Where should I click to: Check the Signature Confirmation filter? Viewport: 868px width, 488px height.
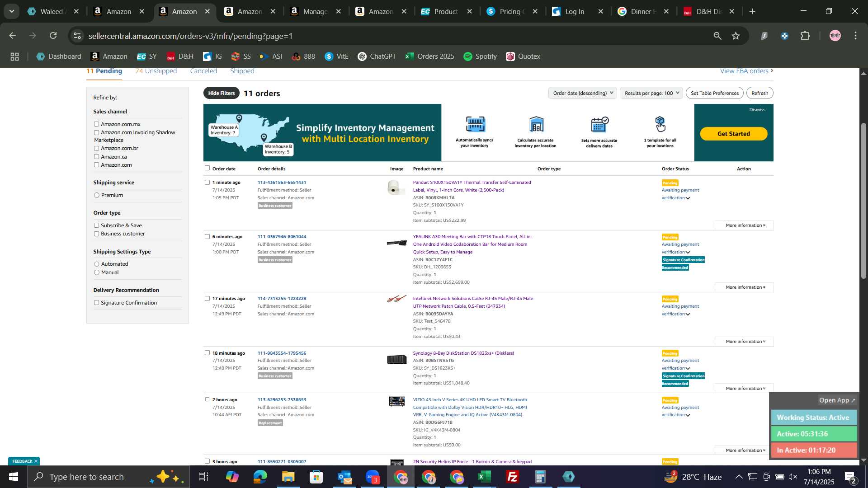[x=96, y=303]
